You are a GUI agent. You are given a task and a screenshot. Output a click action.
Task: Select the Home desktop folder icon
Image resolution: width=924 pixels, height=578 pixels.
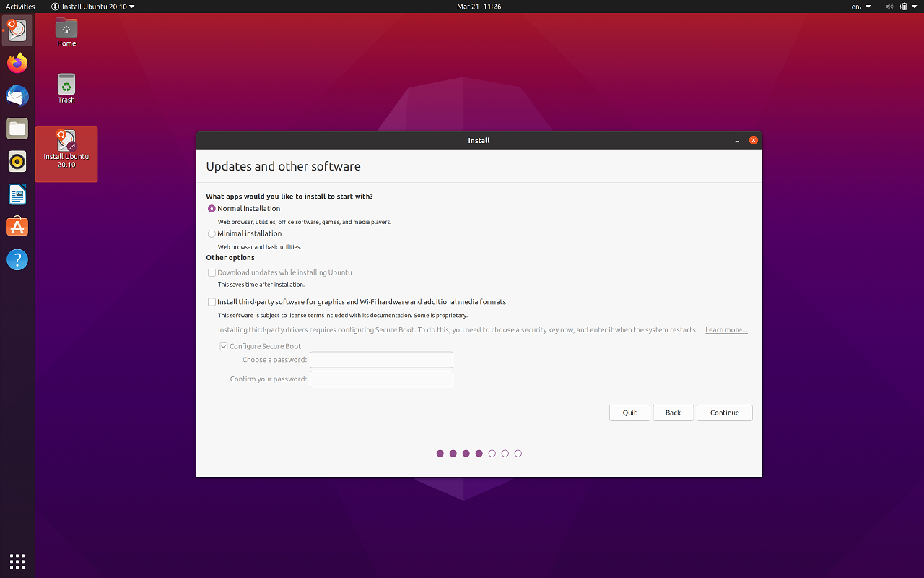(x=66, y=33)
